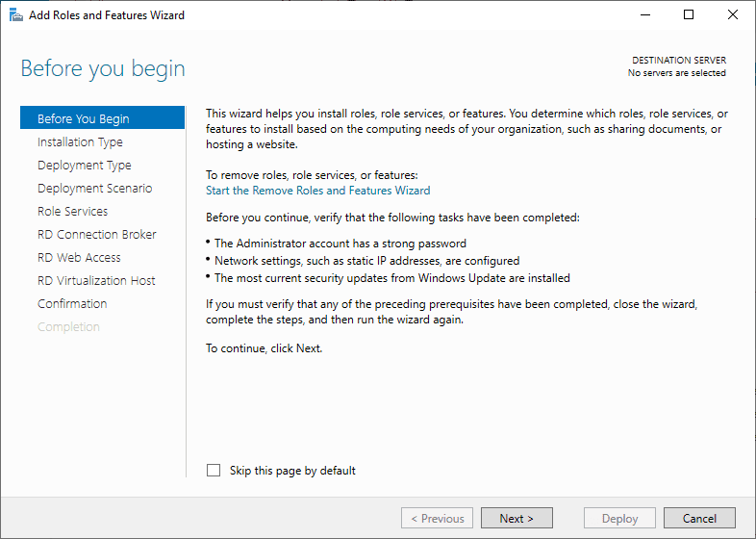The width and height of the screenshot is (756, 539).
Task: Open Deployment Type step
Action: [x=85, y=166]
